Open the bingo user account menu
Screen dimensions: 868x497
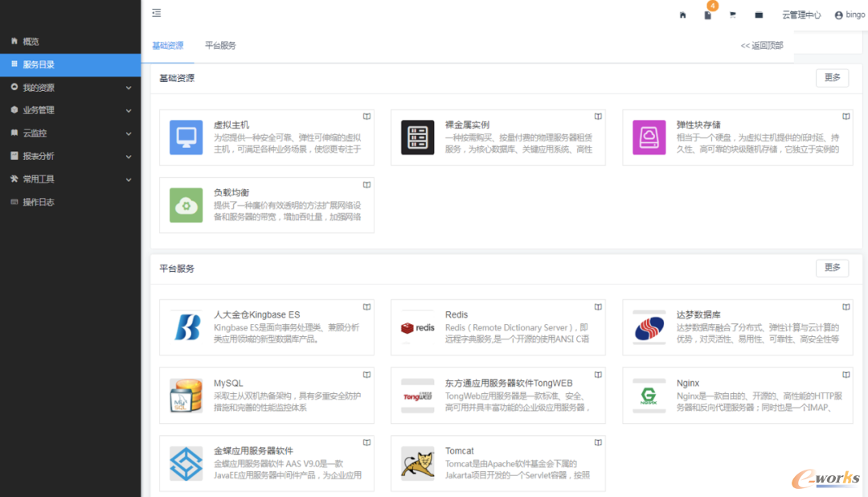pos(850,14)
